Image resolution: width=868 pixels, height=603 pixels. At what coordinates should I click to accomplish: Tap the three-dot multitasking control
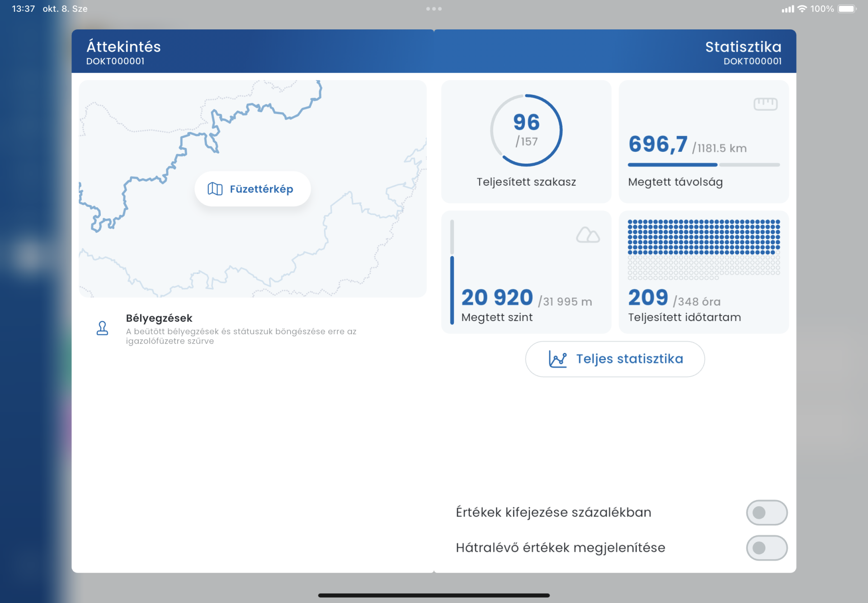[434, 9]
